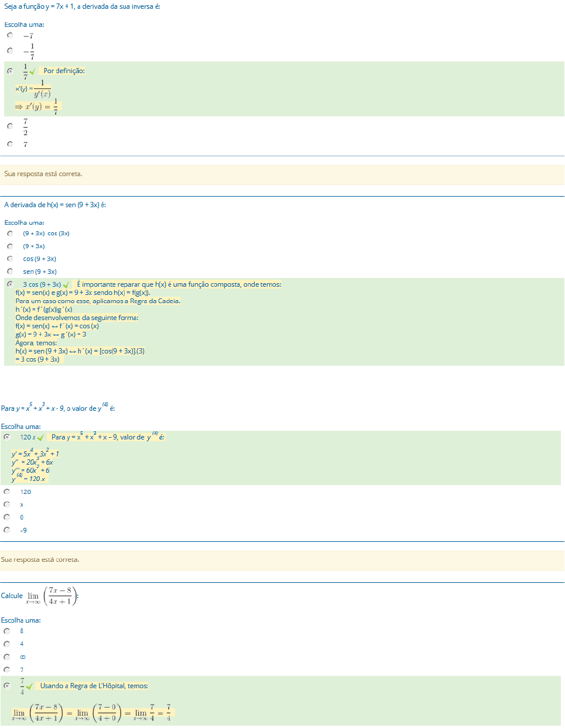This screenshot has width=565, height=728.
Task: Click the green checkmark next to the 7/4 answer
Action: [29, 686]
